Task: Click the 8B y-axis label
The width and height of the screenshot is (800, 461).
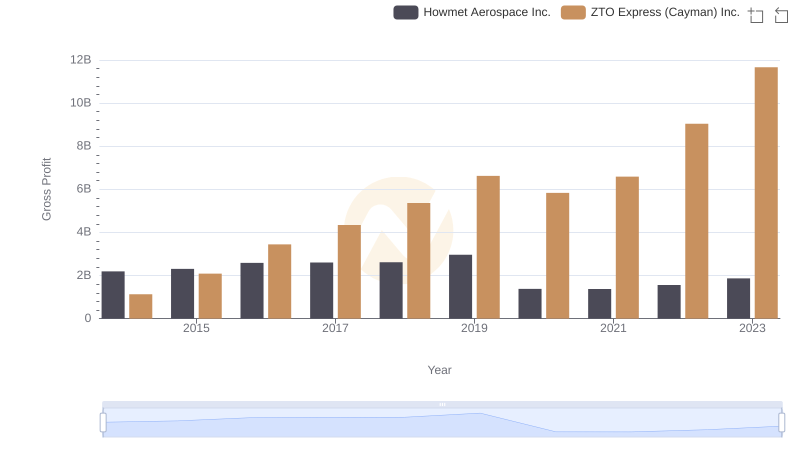Action: [x=84, y=146]
